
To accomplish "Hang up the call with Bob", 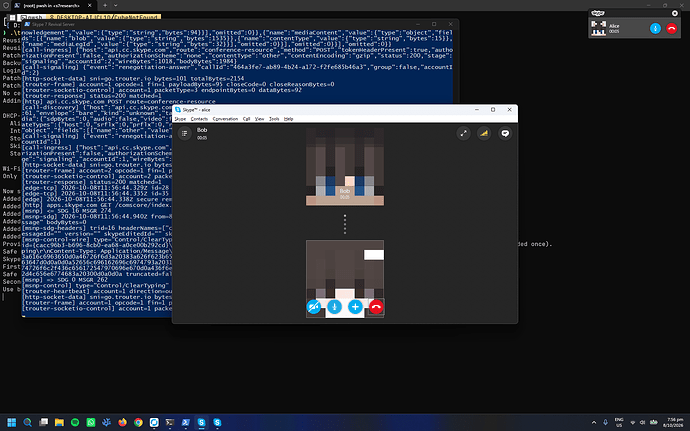I will [376, 307].
